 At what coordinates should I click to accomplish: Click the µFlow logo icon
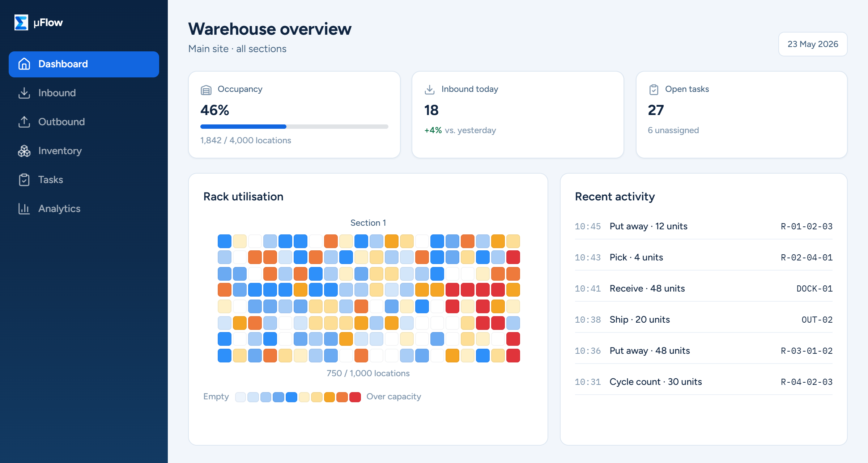point(21,22)
